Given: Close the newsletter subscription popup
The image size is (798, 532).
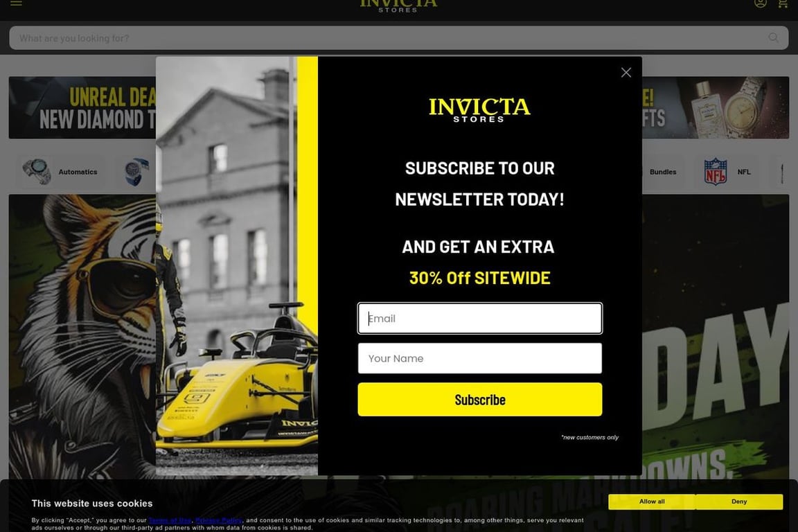Looking at the screenshot, I should [x=626, y=73].
